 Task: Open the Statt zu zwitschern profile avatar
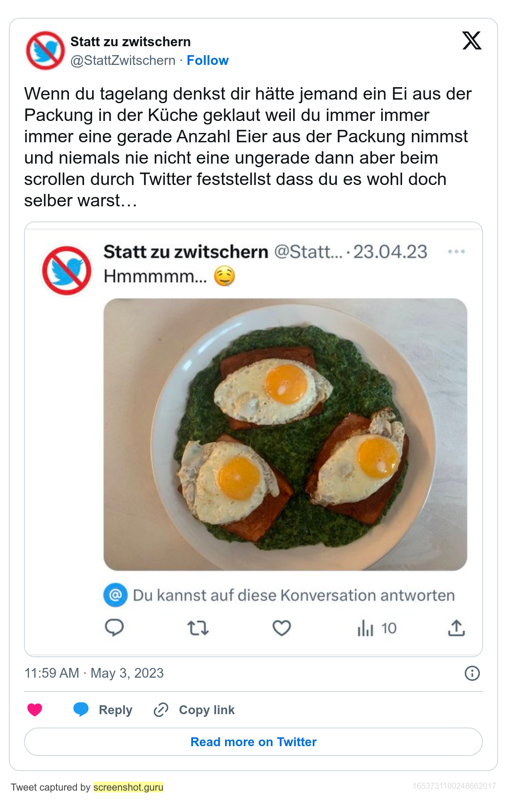click(45, 50)
